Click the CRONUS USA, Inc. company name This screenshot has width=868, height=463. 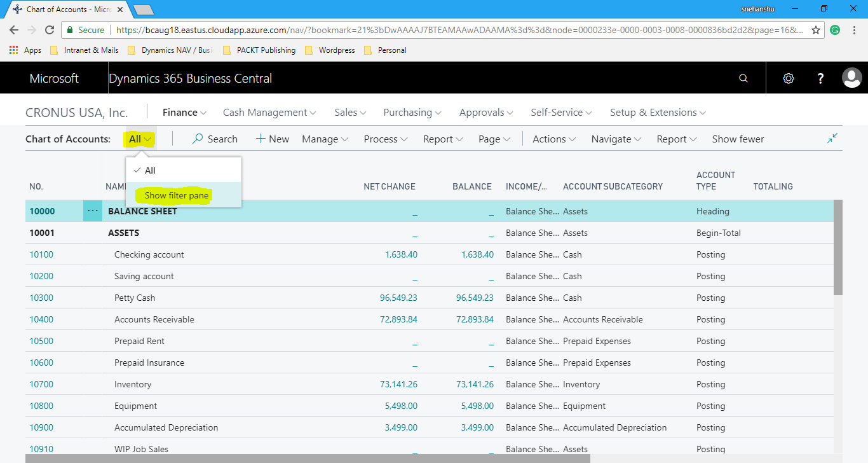click(x=76, y=112)
